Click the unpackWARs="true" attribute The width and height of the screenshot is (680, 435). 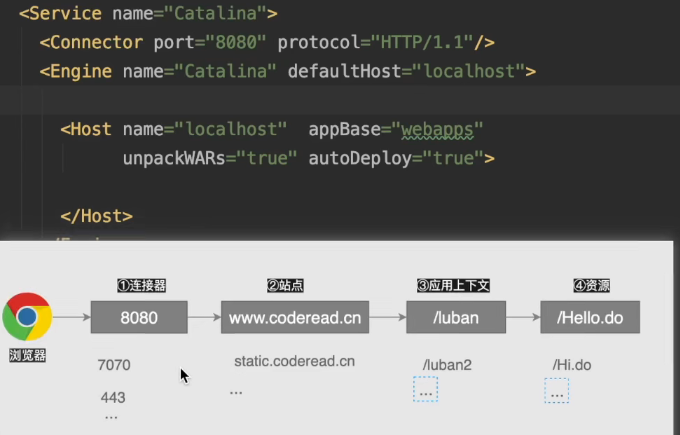click(210, 158)
